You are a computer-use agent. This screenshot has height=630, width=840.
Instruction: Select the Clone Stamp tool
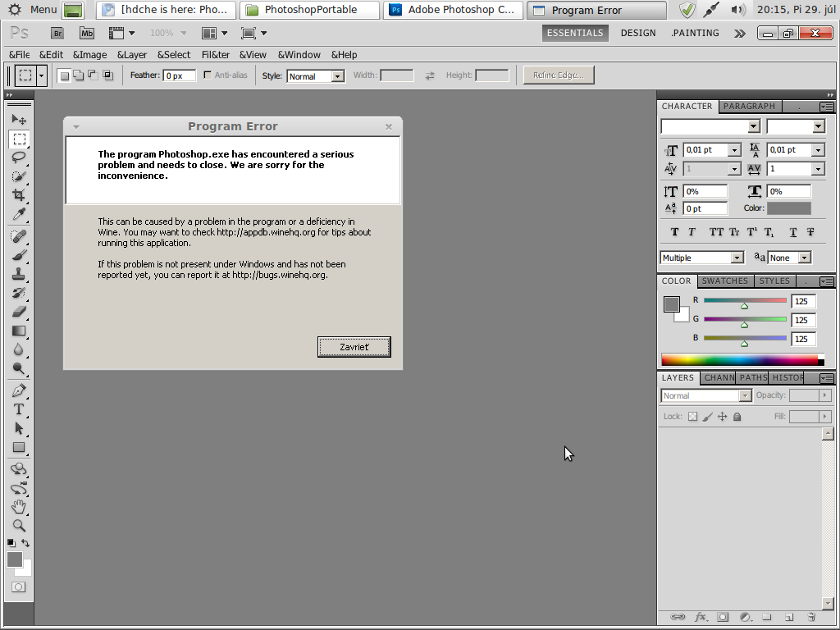click(19, 274)
